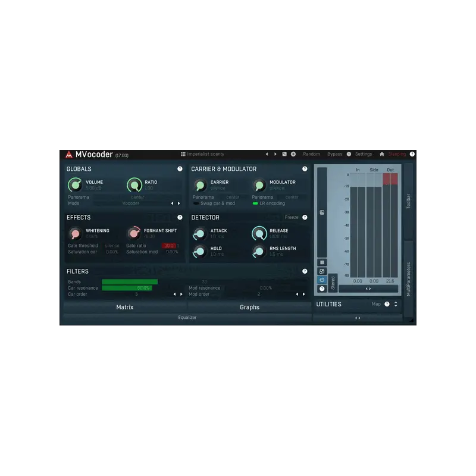Open the preset browser grid icon
Viewport: 476px width, 476px height.
pos(183,154)
